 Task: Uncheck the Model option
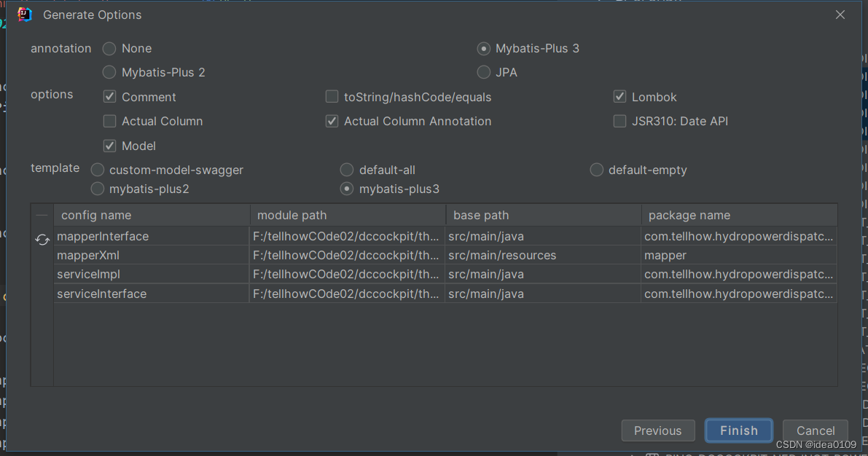pyautogui.click(x=109, y=146)
